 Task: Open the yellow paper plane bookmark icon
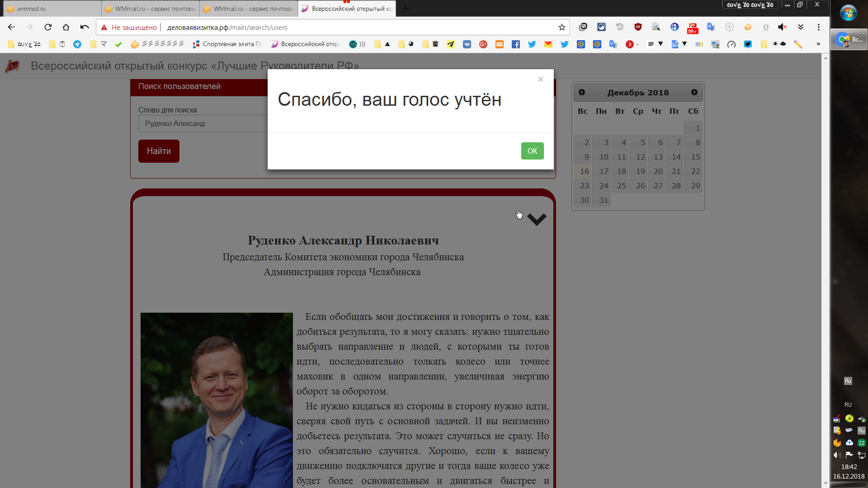click(451, 44)
